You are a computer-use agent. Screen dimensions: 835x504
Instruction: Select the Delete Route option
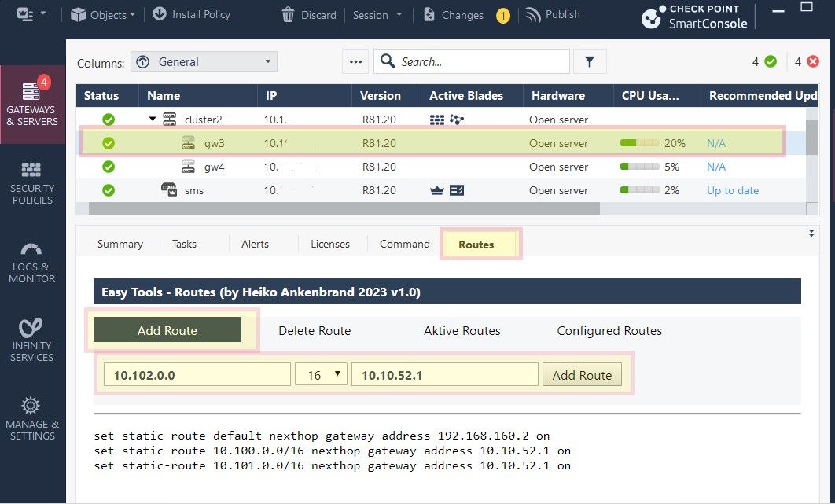(315, 330)
